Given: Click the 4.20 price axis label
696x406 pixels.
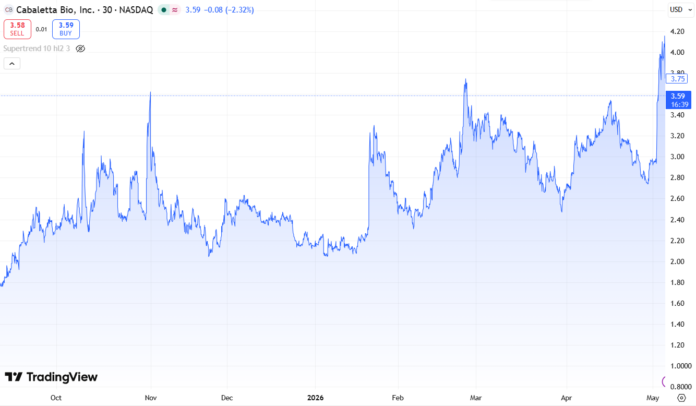Looking at the screenshot, I should (677, 32).
